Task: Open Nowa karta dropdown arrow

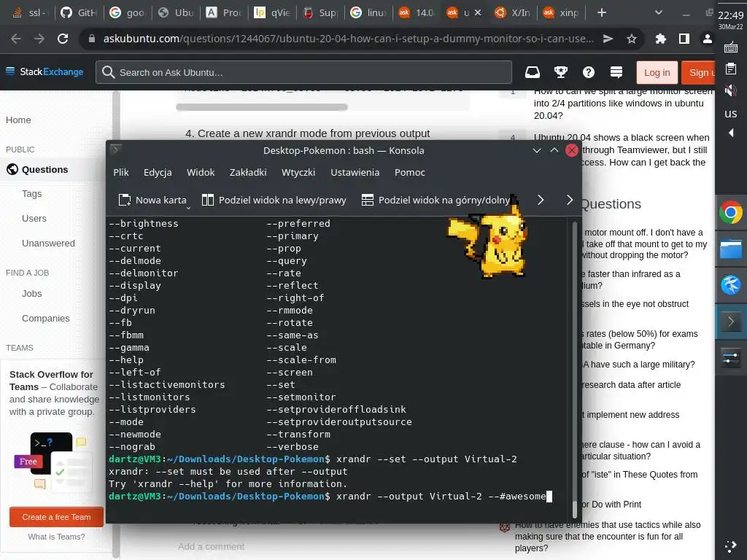Action: click(189, 208)
